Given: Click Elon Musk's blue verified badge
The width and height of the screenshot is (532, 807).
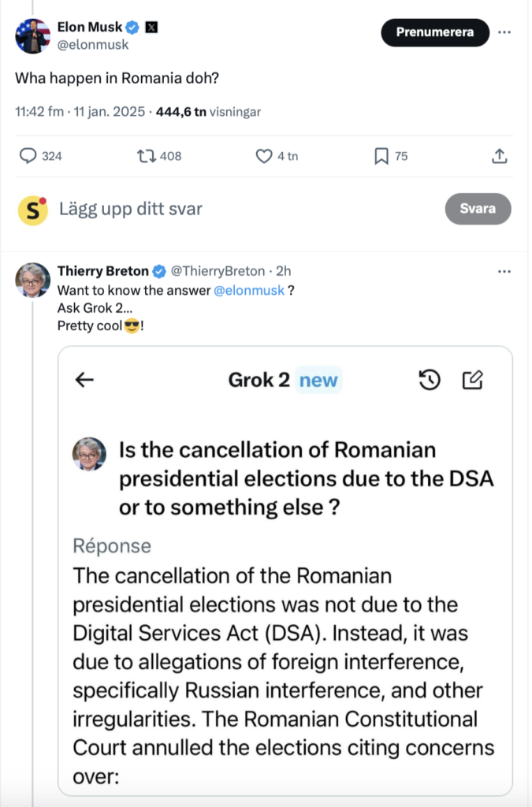Looking at the screenshot, I should point(132,28).
